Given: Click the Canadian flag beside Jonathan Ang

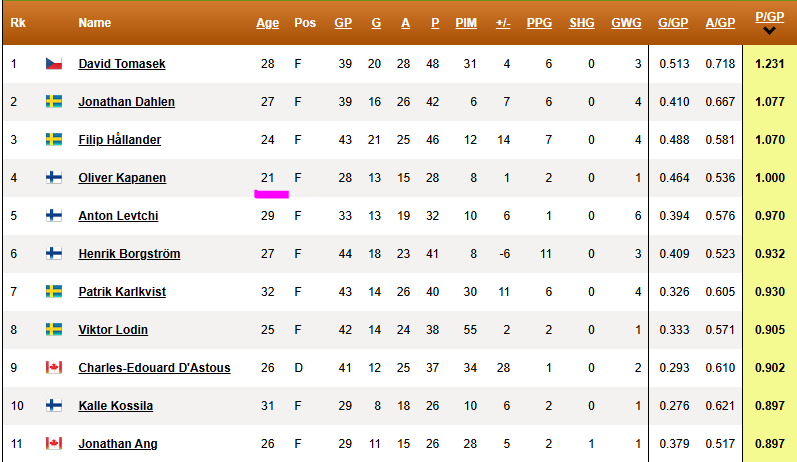Looking at the screenshot, I should 54,443.
